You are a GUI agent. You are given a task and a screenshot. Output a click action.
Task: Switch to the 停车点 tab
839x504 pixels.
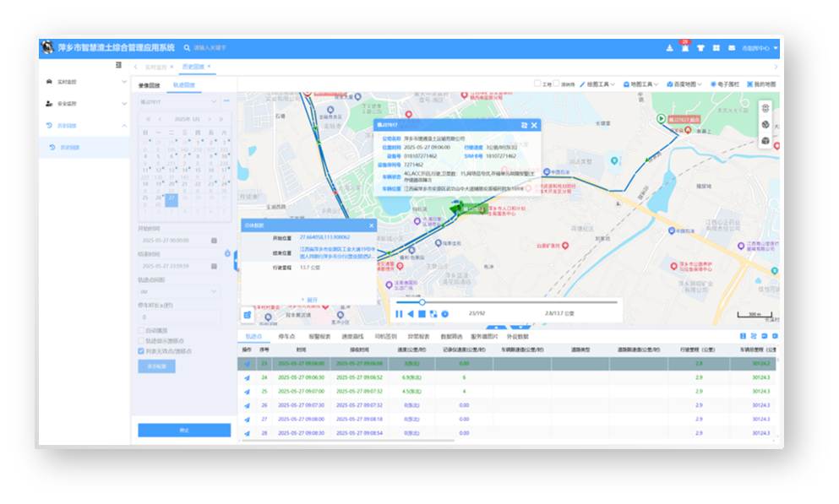click(286, 336)
